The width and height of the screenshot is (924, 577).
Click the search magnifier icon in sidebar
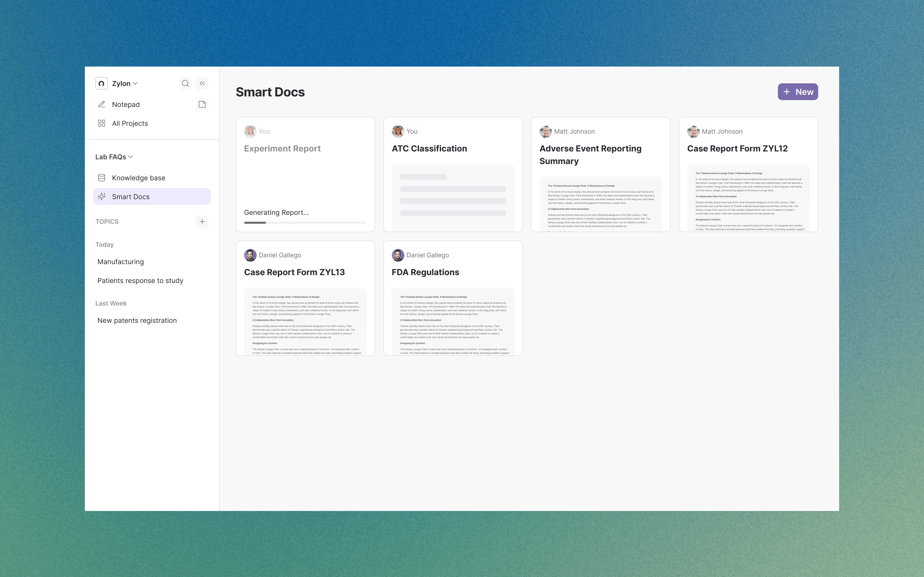185,83
